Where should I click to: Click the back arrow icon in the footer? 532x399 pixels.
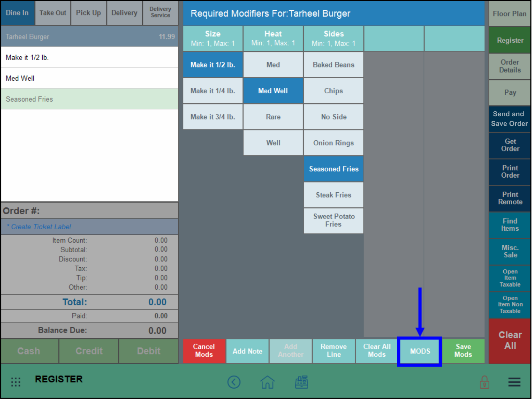click(234, 382)
